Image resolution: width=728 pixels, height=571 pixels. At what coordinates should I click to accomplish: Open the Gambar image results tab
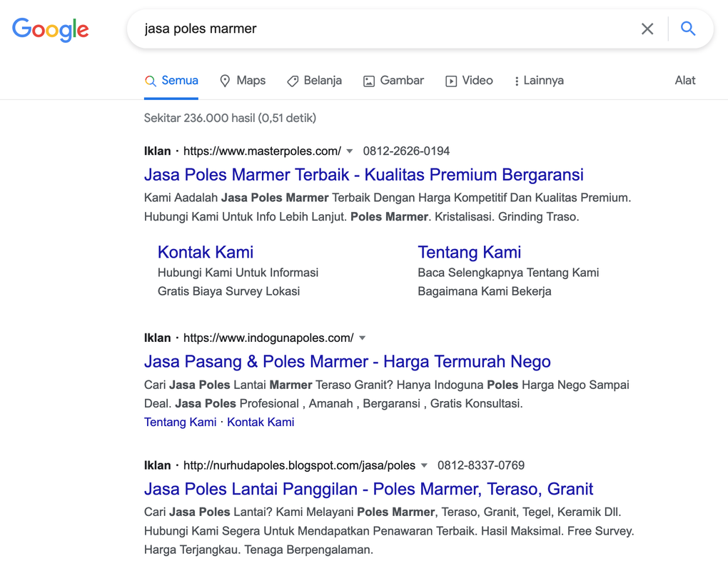pyautogui.click(x=393, y=81)
